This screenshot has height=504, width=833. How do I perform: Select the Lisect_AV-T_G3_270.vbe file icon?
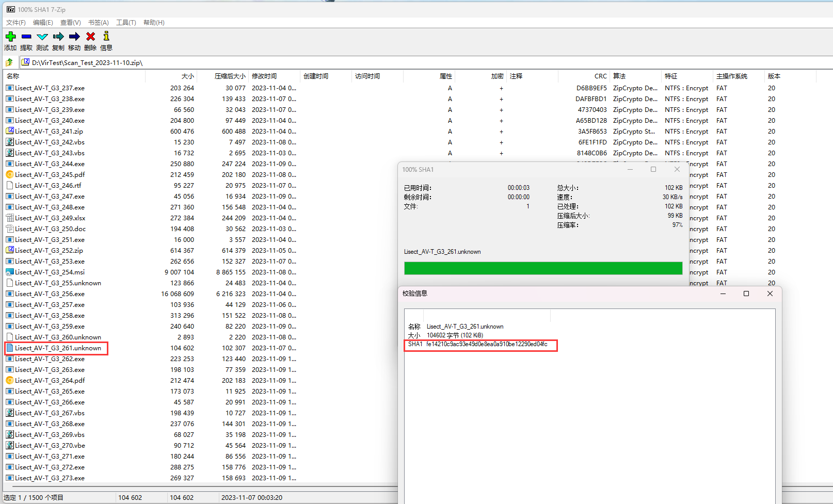pyautogui.click(x=10, y=445)
